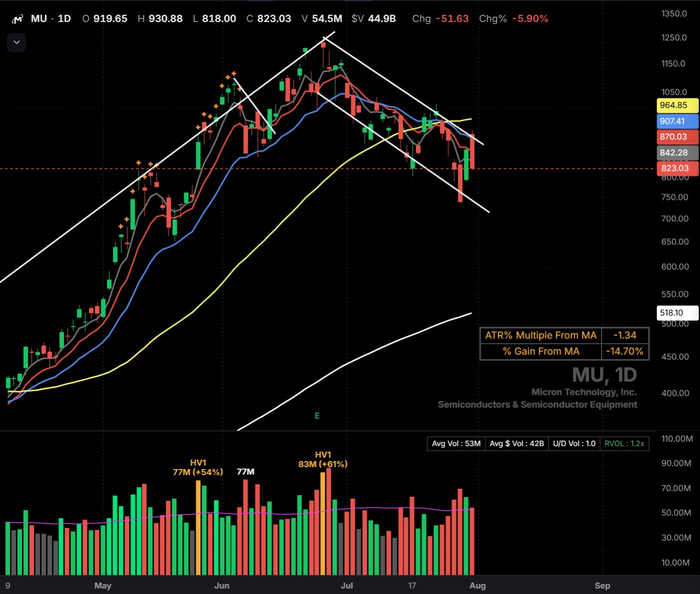Screen dimensions: 700x594
Task: Click the HV1 77M (+54%) volume label
Action: pyautogui.click(x=198, y=468)
